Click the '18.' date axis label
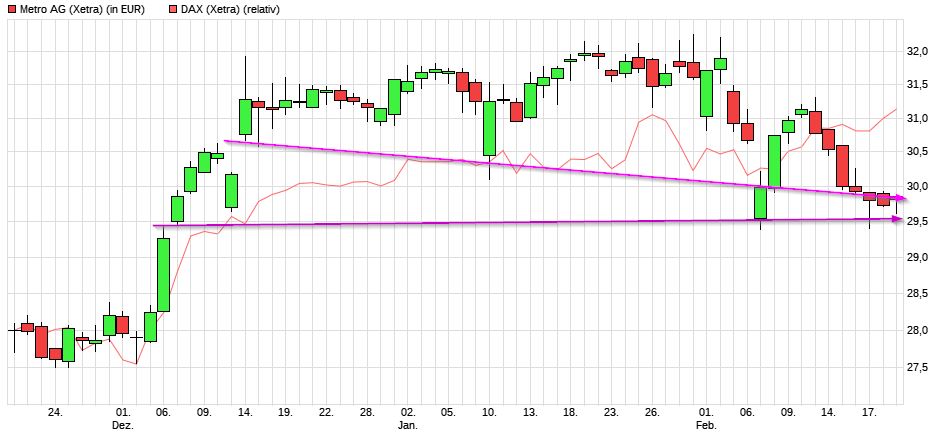The width and height of the screenshot is (943, 435). [571, 413]
